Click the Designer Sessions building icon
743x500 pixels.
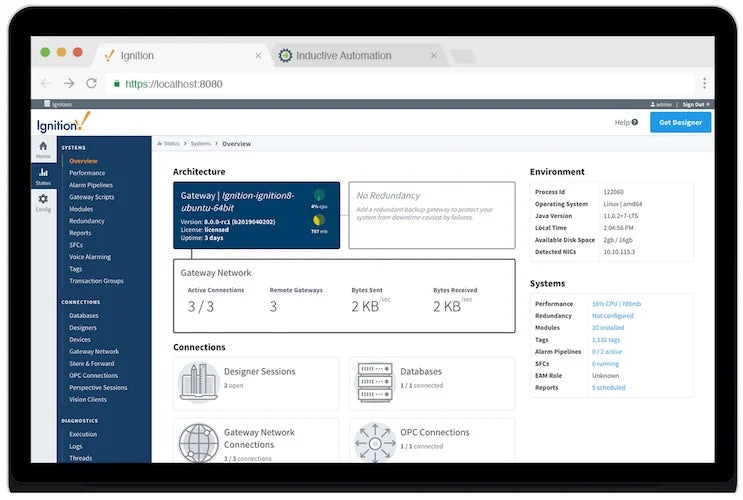pos(199,382)
